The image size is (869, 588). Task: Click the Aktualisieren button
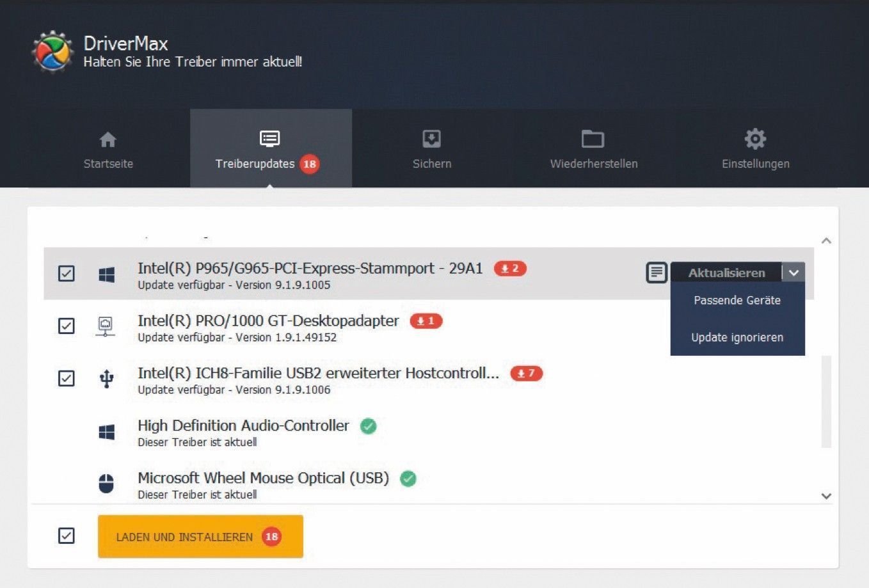pos(726,273)
